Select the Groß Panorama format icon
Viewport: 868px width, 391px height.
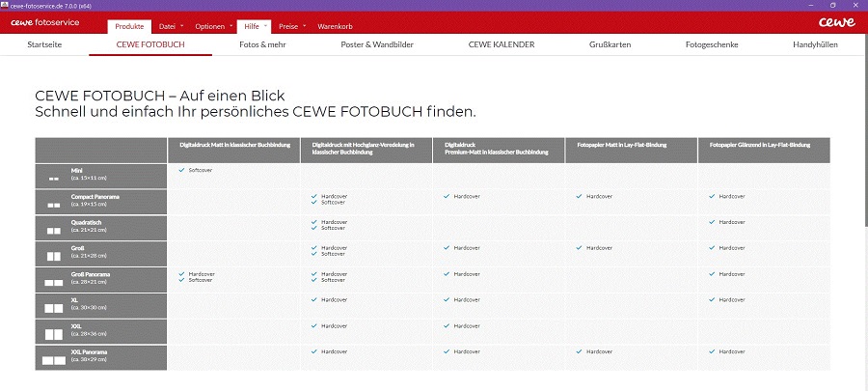[x=54, y=284]
